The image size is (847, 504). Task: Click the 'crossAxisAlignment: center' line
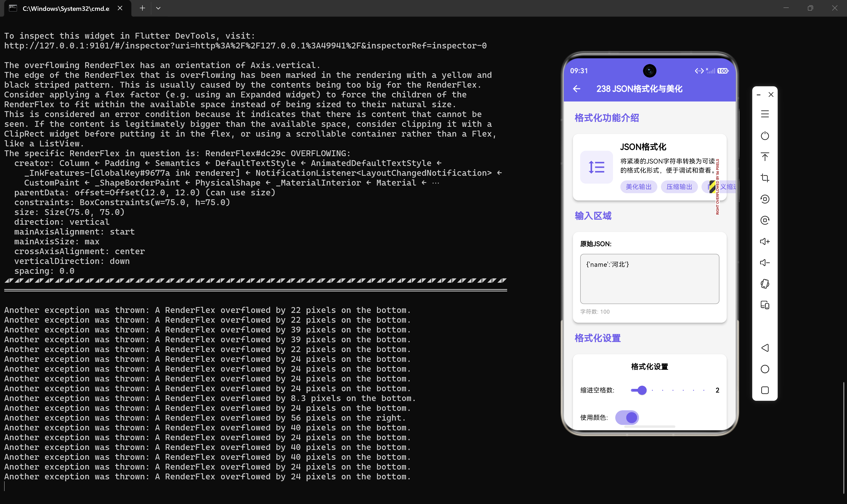(x=79, y=251)
